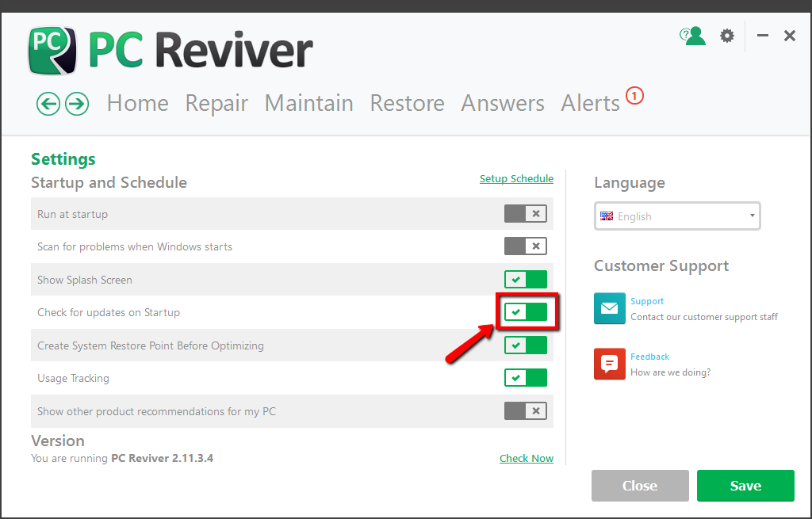Click the Startup and Schedule heading

(109, 183)
